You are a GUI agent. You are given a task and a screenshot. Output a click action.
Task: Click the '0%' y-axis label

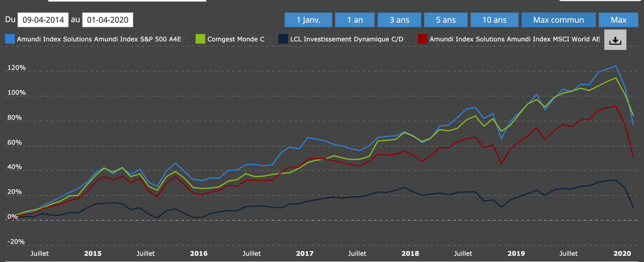click(13, 217)
